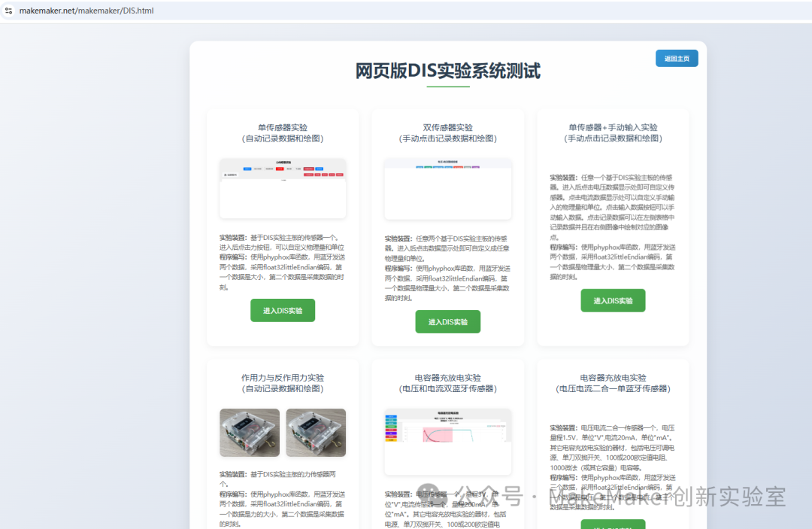Click the 返回主页 button
This screenshot has height=529, width=812.
click(x=677, y=59)
